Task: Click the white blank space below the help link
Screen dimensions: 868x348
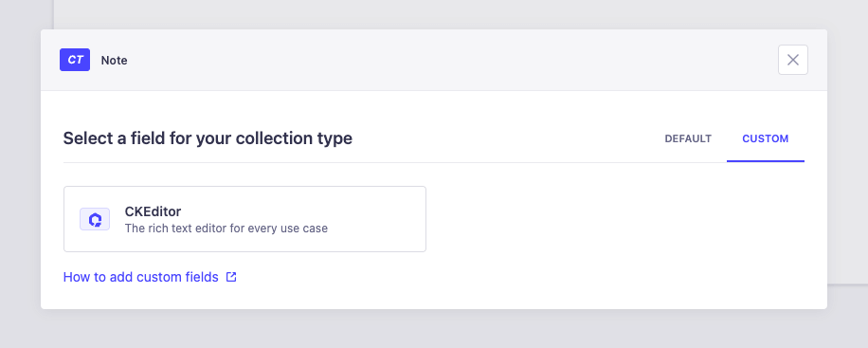Action: (434, 298)
